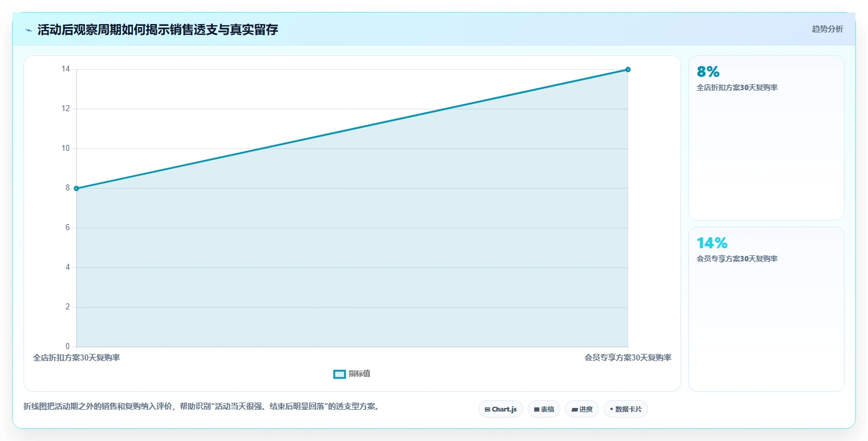Click y-axis tick label 2
This screenshot has height=441, width=868.
coord(67,307)
